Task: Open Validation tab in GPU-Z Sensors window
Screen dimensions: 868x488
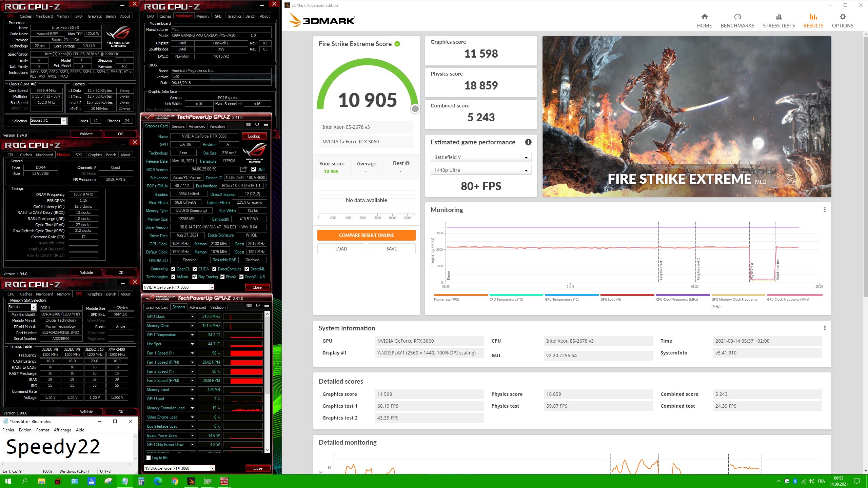Action: (x=218, y=307)
